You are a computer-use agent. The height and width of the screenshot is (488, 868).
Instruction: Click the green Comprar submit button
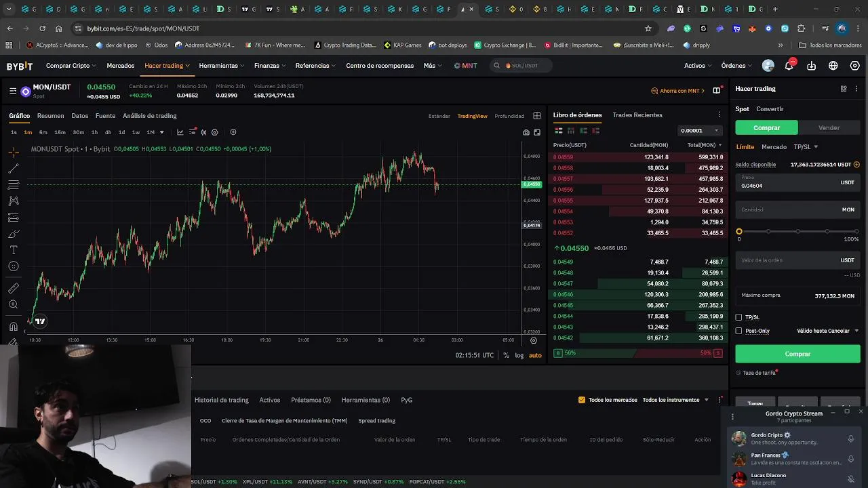tap(797, 354)
